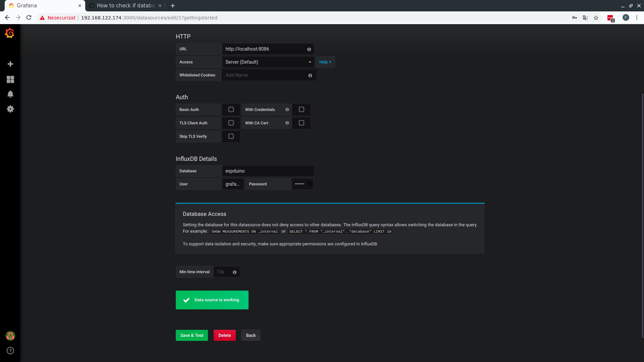
Task: Click the Password input field
Action: point(302,184)
